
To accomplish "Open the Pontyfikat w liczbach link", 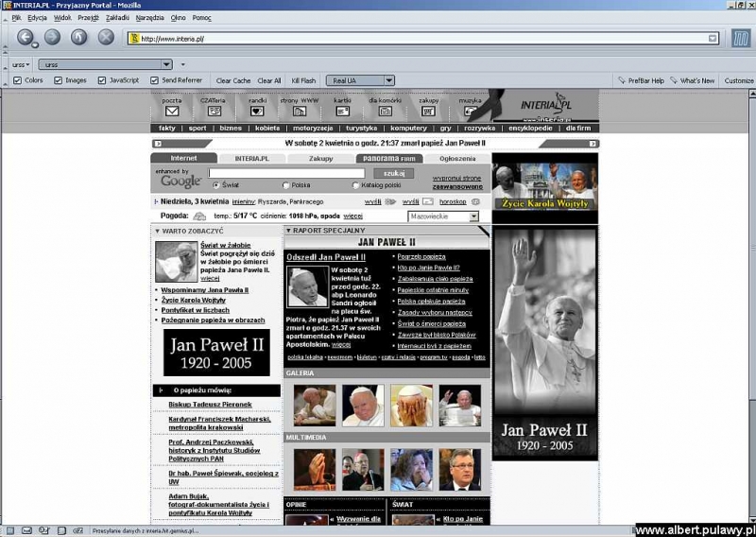I will 196,310.
